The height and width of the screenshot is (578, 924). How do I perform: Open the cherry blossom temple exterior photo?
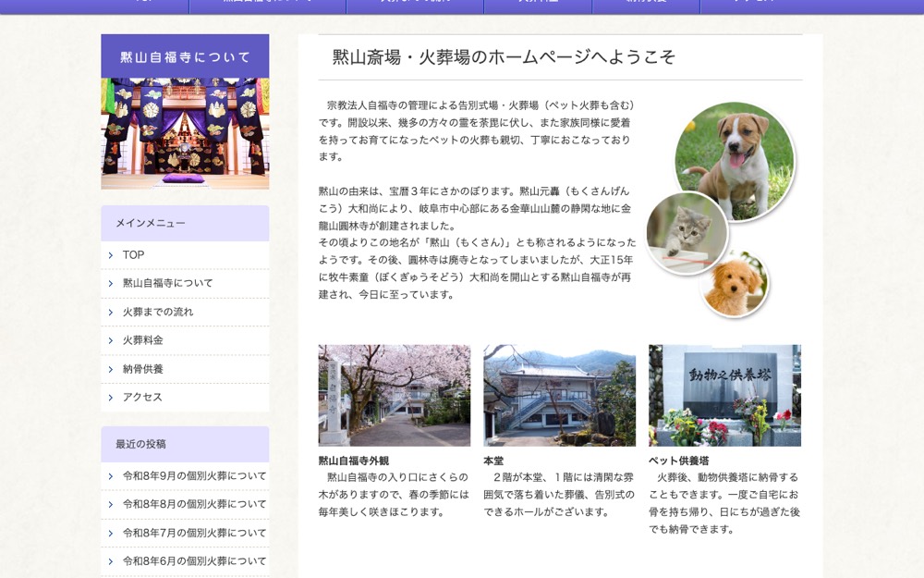(395, 395)
